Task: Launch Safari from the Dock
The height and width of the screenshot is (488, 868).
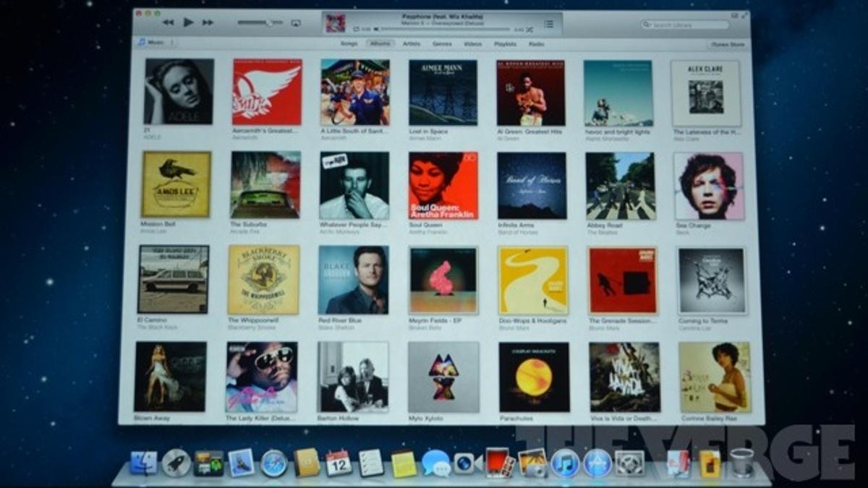Action: click(274, 463)
